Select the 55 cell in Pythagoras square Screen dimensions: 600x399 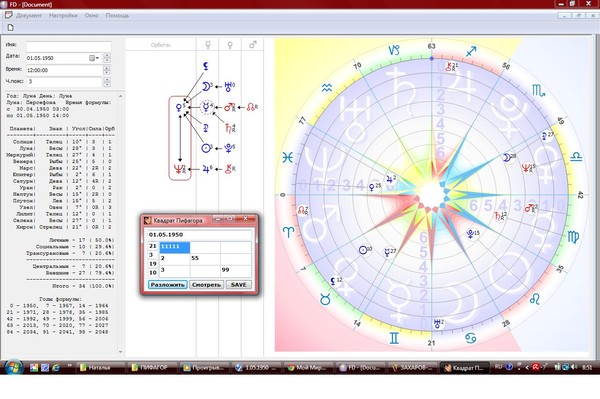(x=205, y=259)
